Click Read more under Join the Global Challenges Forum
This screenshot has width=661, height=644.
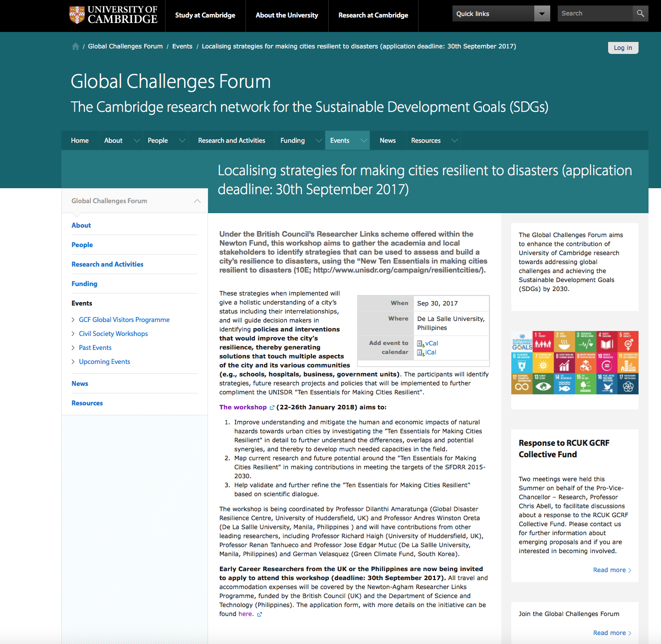(x=612, y=633)
